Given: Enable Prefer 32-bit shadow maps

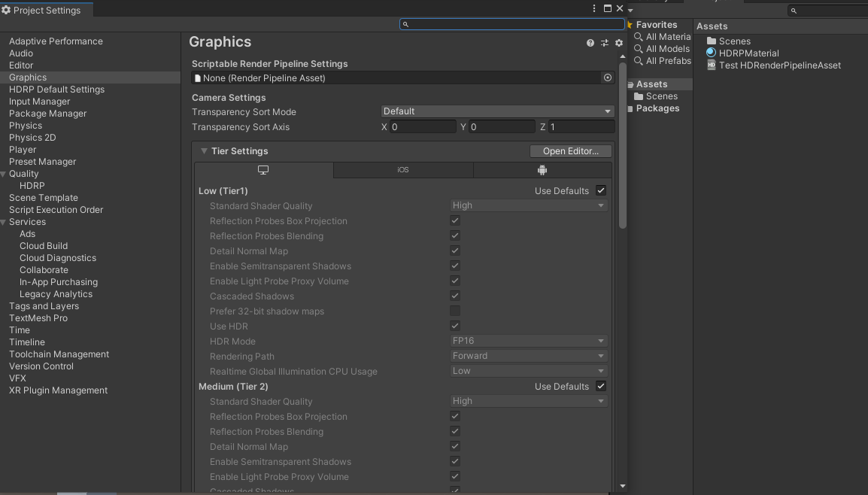Looking at the screenshot, I should coord(455,311).
